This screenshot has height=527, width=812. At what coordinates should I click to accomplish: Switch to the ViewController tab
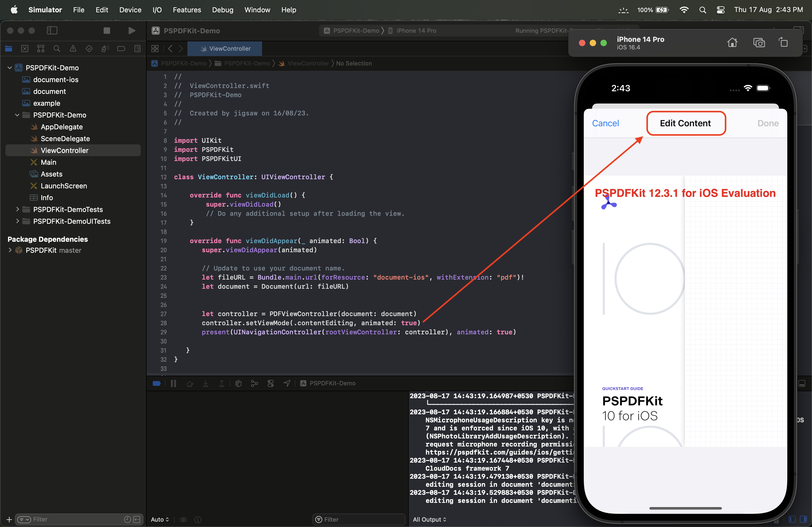pos(224,48)
